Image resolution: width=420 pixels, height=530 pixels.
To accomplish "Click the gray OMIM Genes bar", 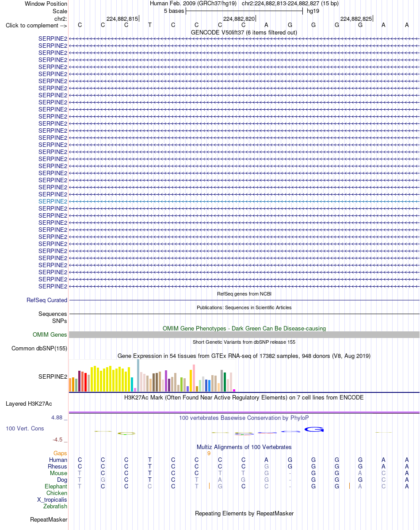I will pos(244,334).
